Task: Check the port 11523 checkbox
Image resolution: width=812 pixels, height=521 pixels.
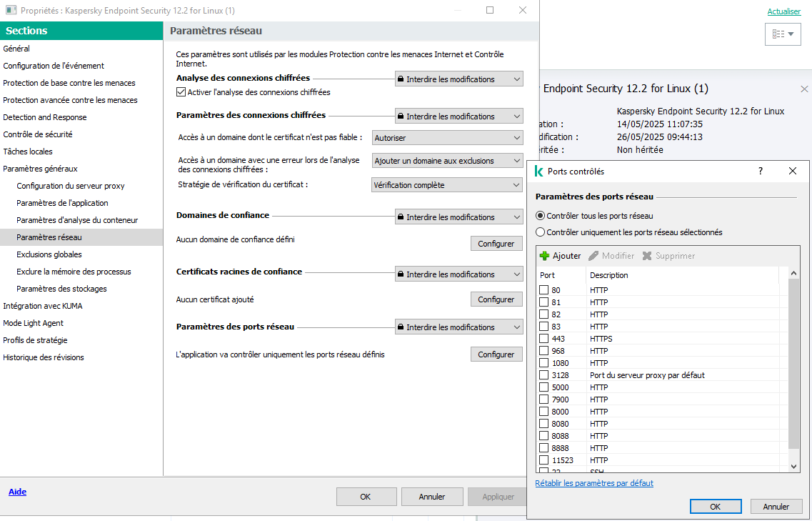Action: click(x=543, y=460)
